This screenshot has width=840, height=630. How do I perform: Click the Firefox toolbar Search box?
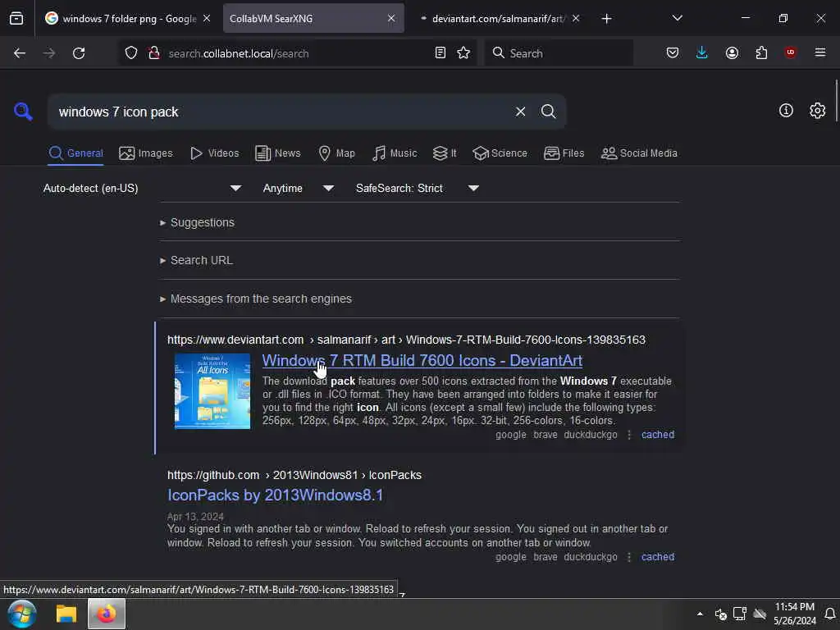[x=558, y=53]
